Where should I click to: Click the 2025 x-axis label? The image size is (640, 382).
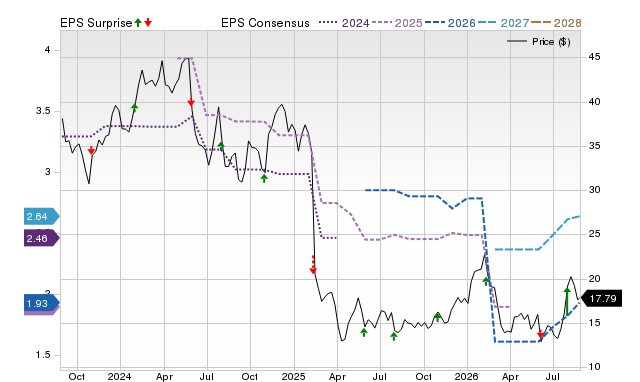tap(293, 376)
